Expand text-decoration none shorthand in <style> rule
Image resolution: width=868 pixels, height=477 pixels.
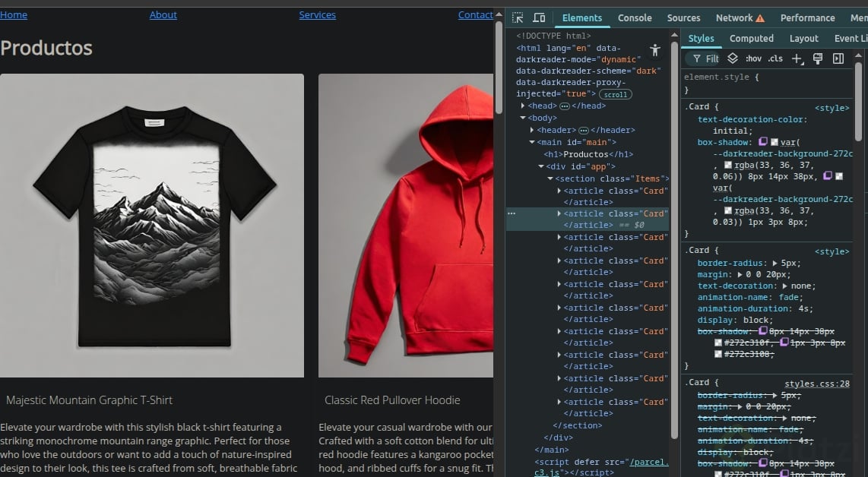click(784, 286)
